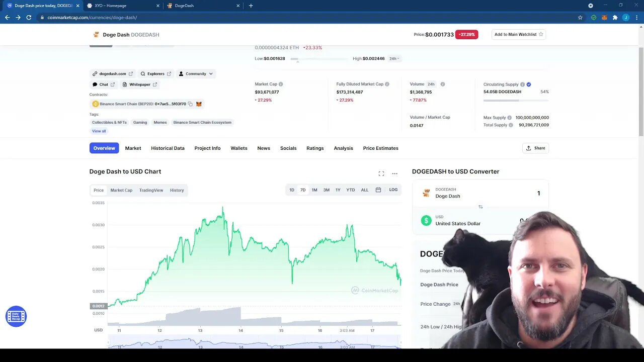The width and height of the screenshot is (644, 362).
Task: Click the Market Cap info icon
Action: (281, 84)
